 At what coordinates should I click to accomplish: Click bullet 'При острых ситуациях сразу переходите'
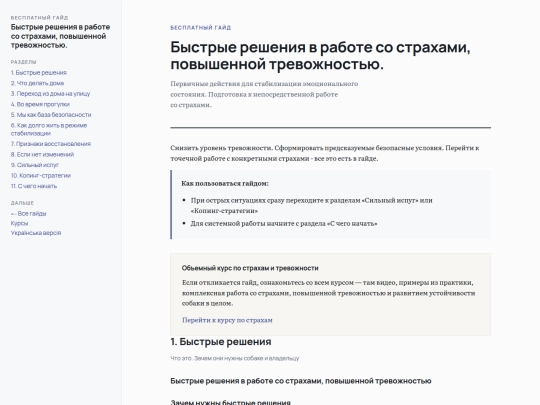(x=312, y=206)
